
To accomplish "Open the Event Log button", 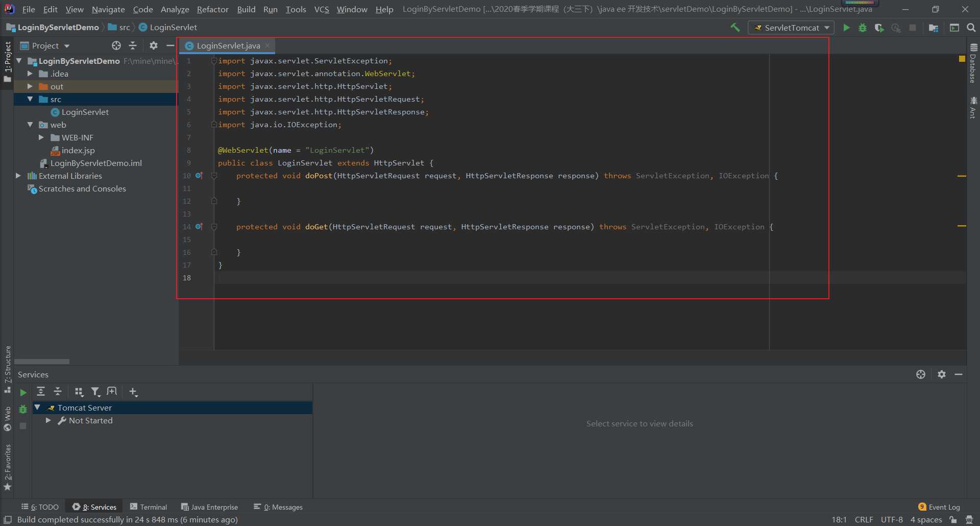I will 939,507.
